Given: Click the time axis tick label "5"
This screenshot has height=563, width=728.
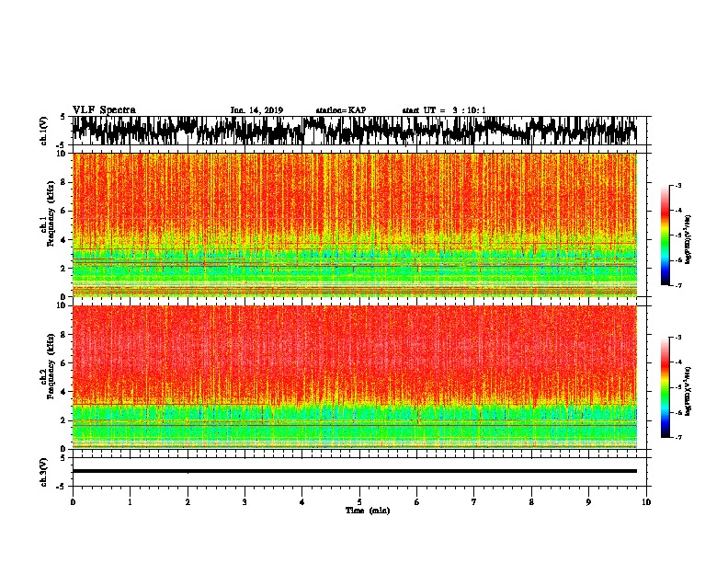Looking at the screenshot, I should pyautogui.click(x=359, y=502).
